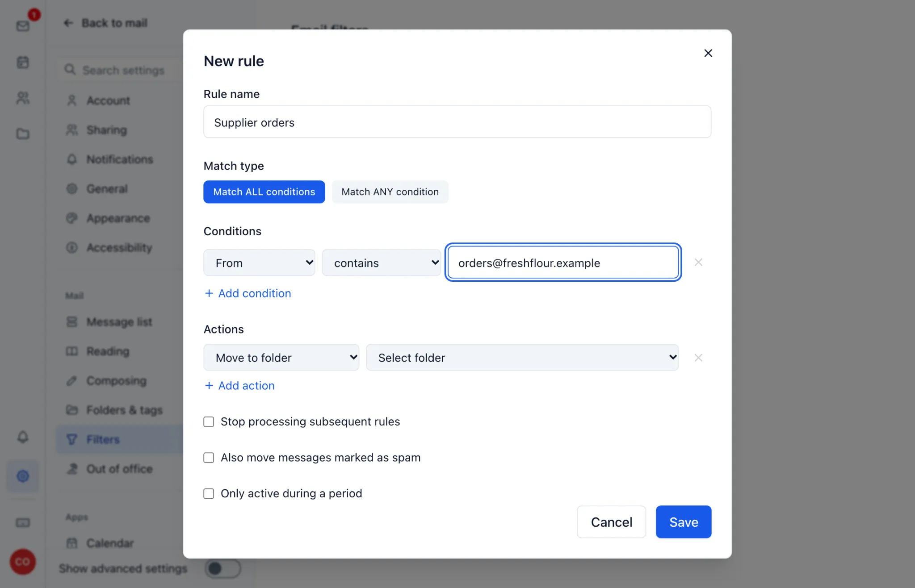Click Add action link text
Screen dimensions: 915x588
click(247, 386)
